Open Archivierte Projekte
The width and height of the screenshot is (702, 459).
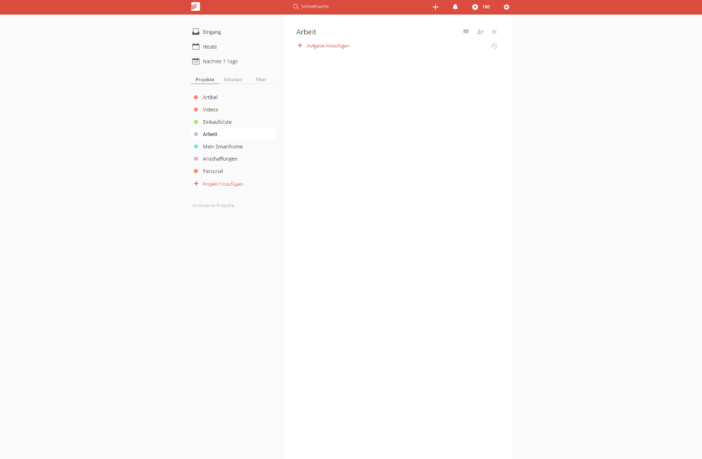point(213,205)
